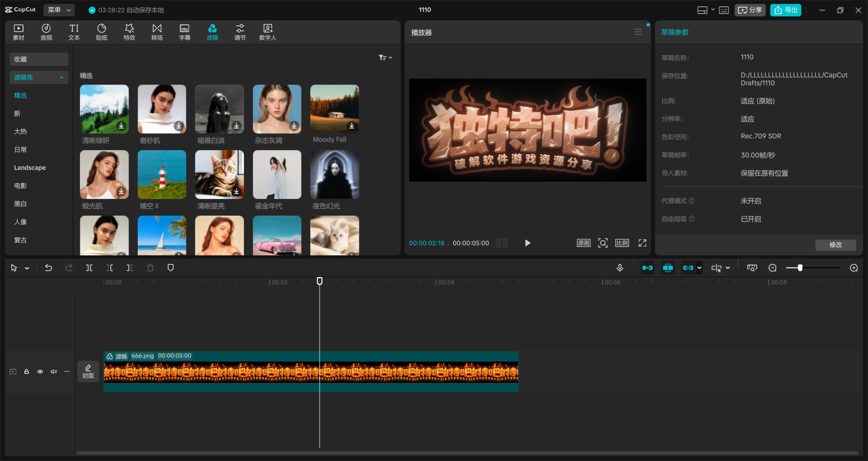Activate the voiceover microphone recording icon

(x=620, y=268)
